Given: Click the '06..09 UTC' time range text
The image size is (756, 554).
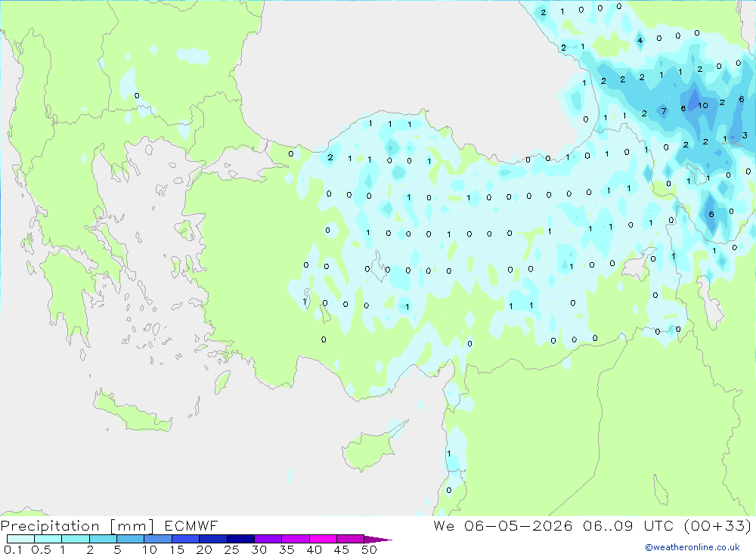Looking at the screenshot, I should [627, 525].
